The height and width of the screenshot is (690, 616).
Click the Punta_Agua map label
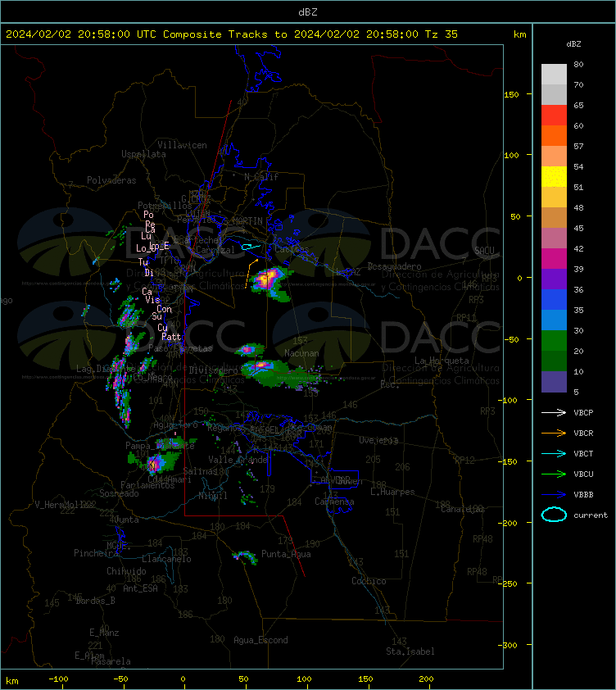pos(286,554)
